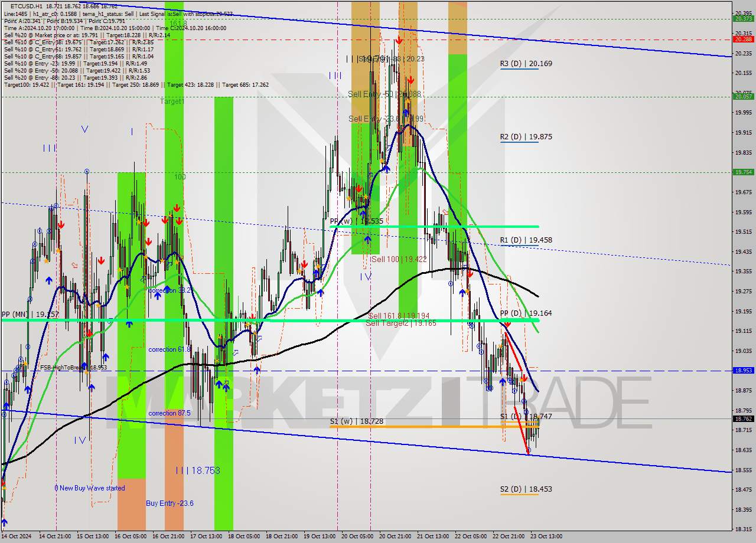Viewport: 756px width, 543px height.
Task: Click the S1 (w) | 18.728 weekly support label
Action: pos(356,421)
